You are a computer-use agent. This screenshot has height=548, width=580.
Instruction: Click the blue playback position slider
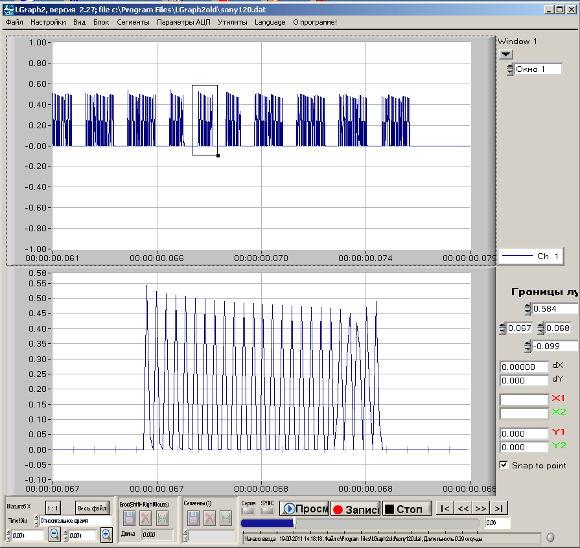point(267,523)
